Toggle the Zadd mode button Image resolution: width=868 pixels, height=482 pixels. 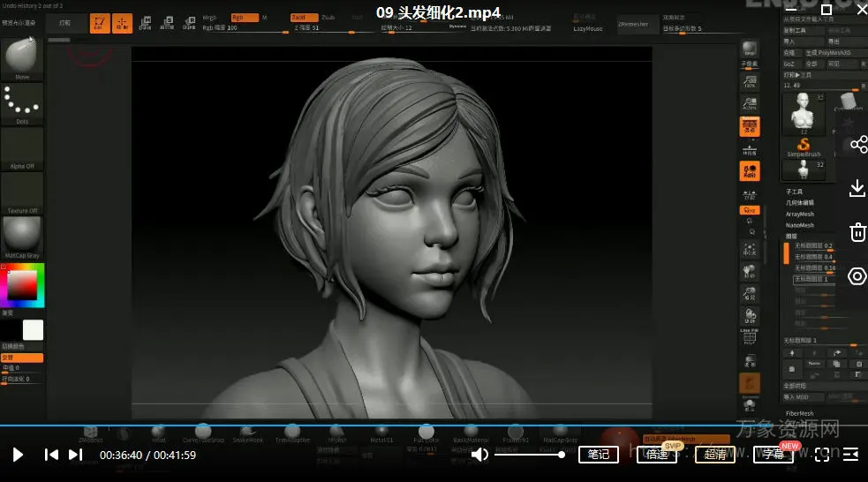click(x=304, y=18)
